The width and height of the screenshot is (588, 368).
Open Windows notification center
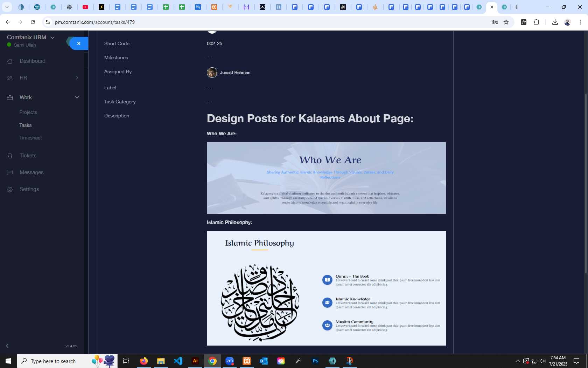tap(576, 361)
